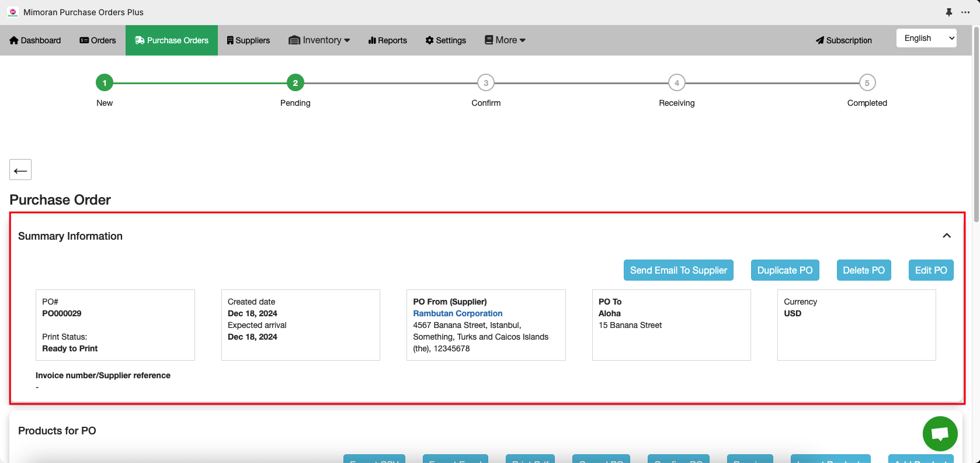Click the Expected arrival label
The height and width of the screenshot is (463, 980).
(257, 325)
